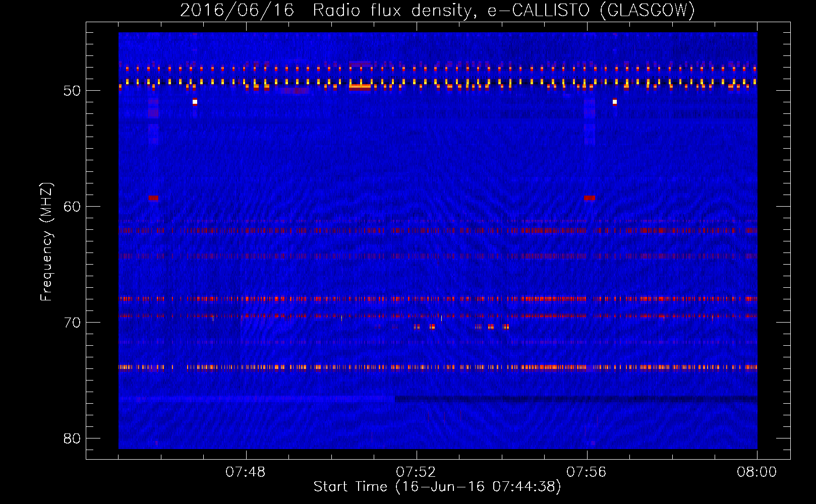Click the 50 frequency tick label
The image size is (816, 504).
72,91
